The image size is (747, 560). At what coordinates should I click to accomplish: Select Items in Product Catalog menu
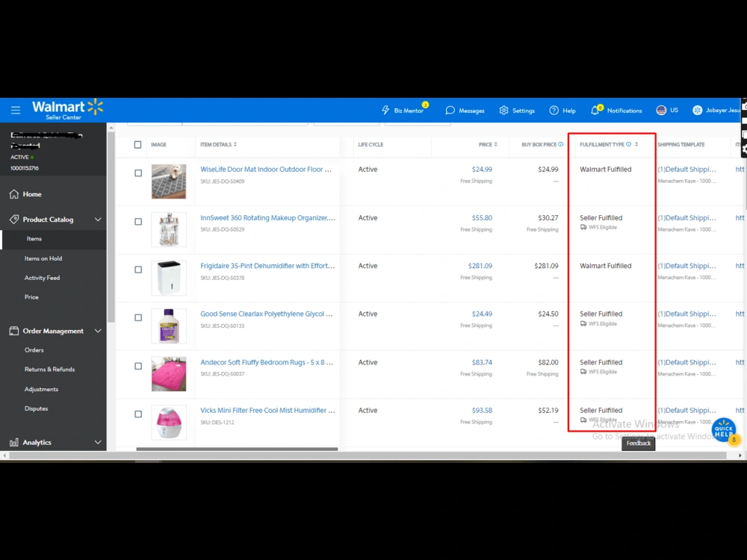point(34,239)
